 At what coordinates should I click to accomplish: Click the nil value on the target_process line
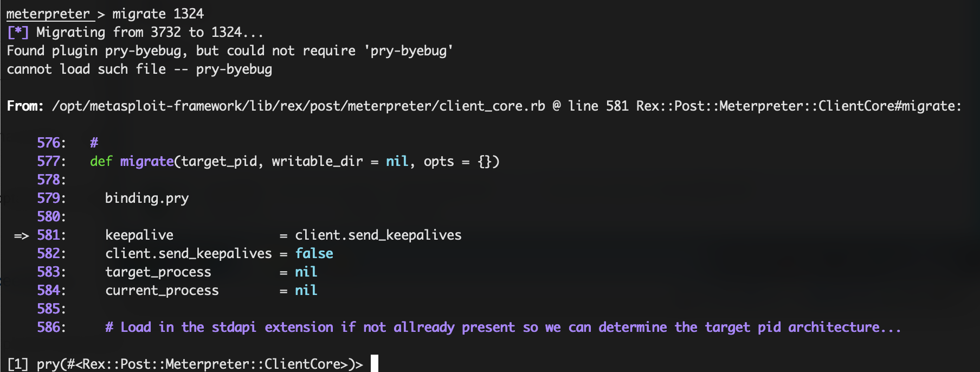coord(306,272)
